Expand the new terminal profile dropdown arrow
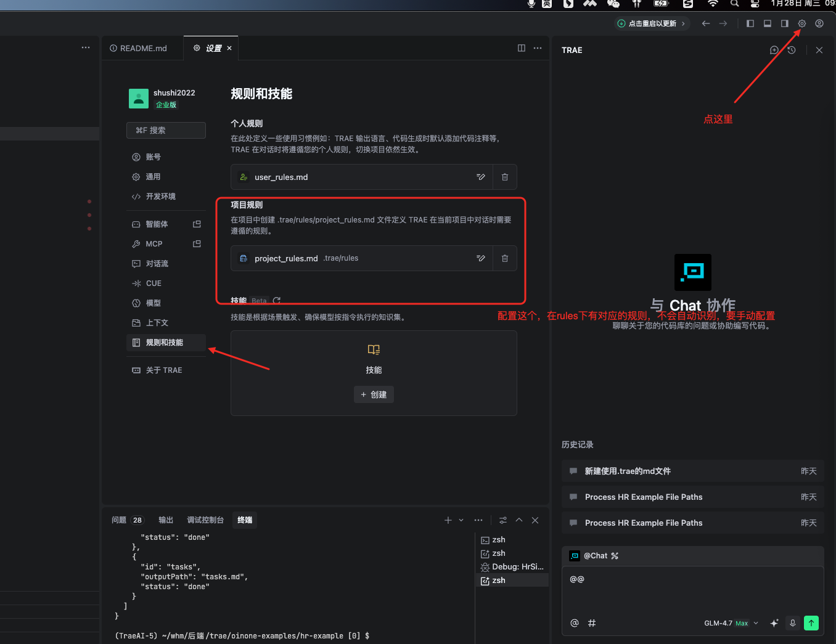 point(461,520)
